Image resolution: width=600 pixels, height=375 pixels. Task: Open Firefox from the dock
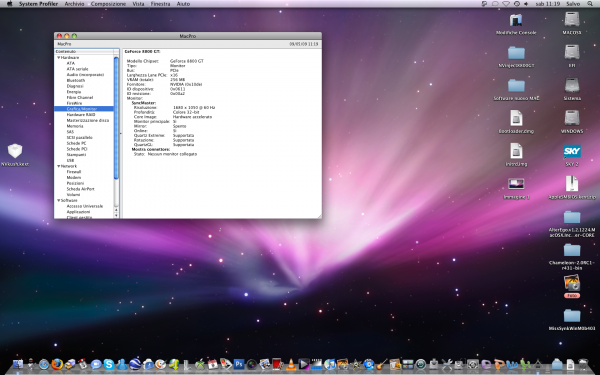57,364
